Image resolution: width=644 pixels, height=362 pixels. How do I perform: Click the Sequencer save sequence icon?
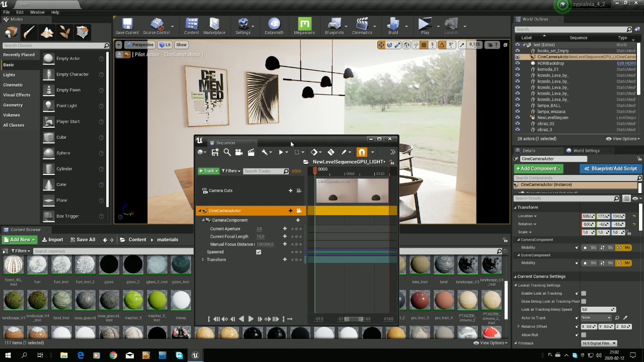coord(215,152)
